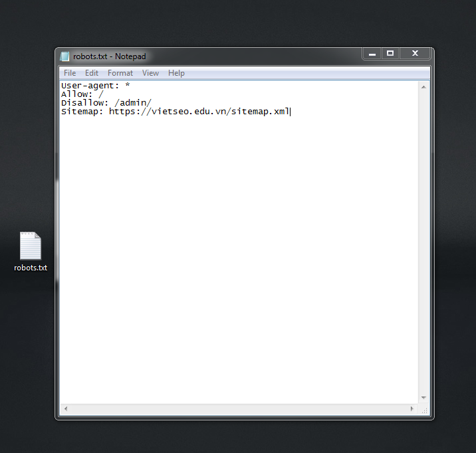Click the horizontal scrollbar left arrow
476x453 pixels.
point(64,408)
